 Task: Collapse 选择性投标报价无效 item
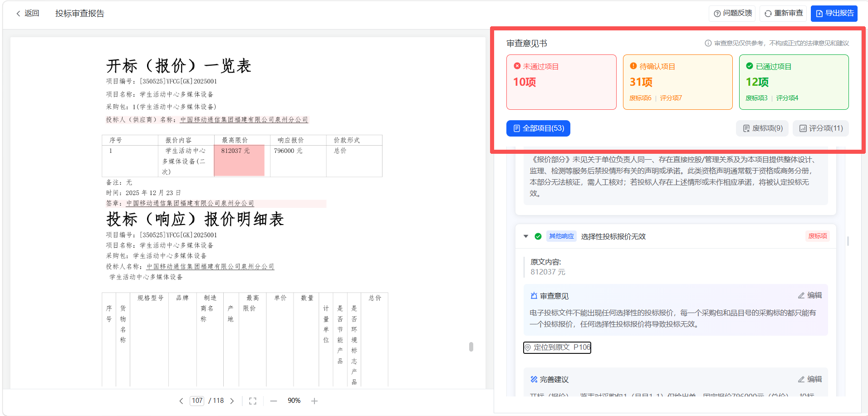pos(526,236)
